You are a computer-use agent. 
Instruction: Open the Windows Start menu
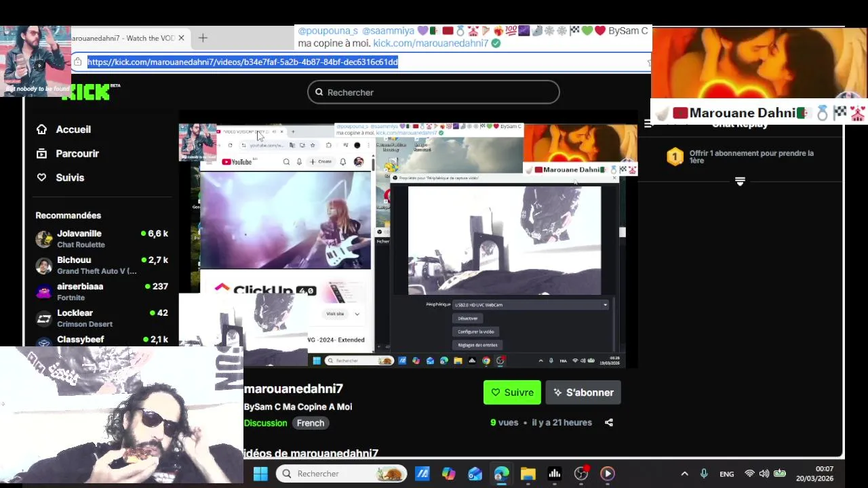click(x=260, y=474)
